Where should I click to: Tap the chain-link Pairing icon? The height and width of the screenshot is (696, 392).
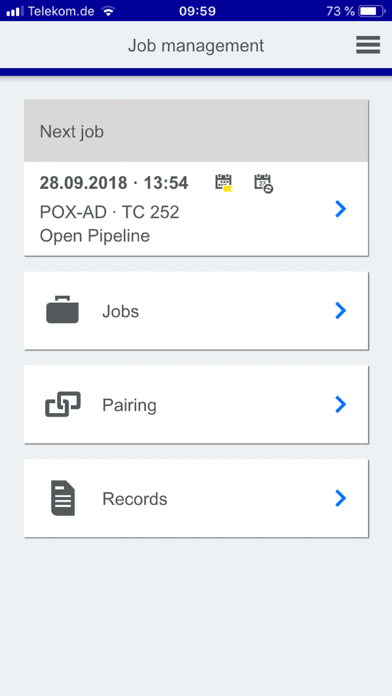(x=63, y=404)
